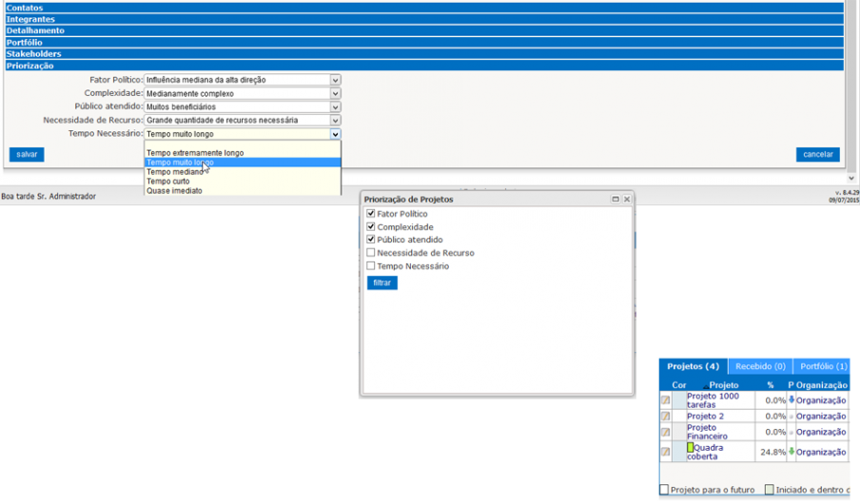Image resolution: width=860 pixels, height=504 pixels.
Task: Open edit icon for Projeto Financeiro row
Action: point(666,432)
